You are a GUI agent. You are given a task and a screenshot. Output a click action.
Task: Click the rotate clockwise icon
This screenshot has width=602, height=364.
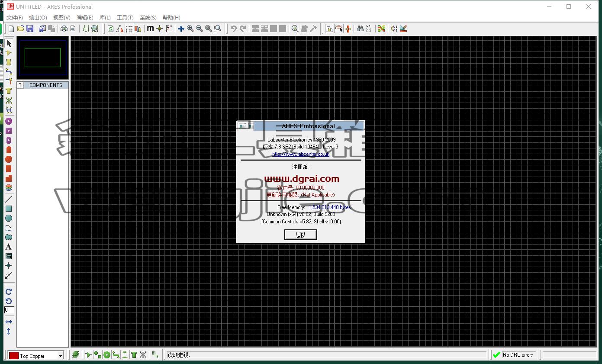pos(9,292)
